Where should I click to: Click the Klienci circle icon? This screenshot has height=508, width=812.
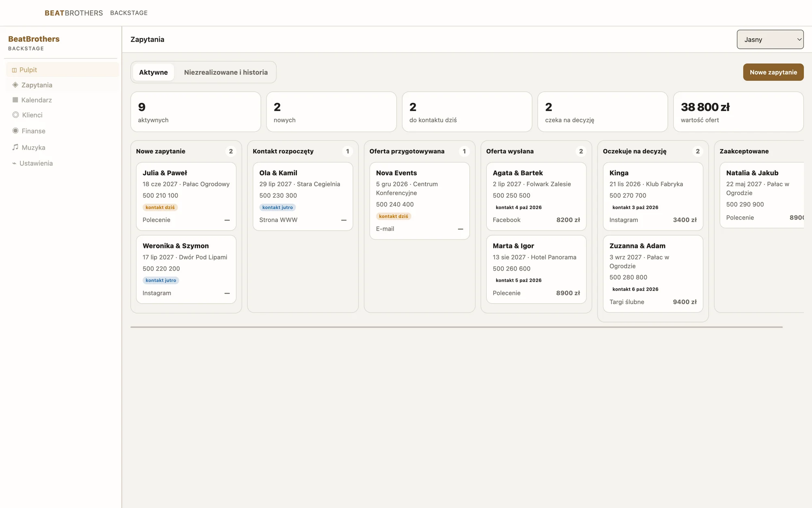(16, 115)
